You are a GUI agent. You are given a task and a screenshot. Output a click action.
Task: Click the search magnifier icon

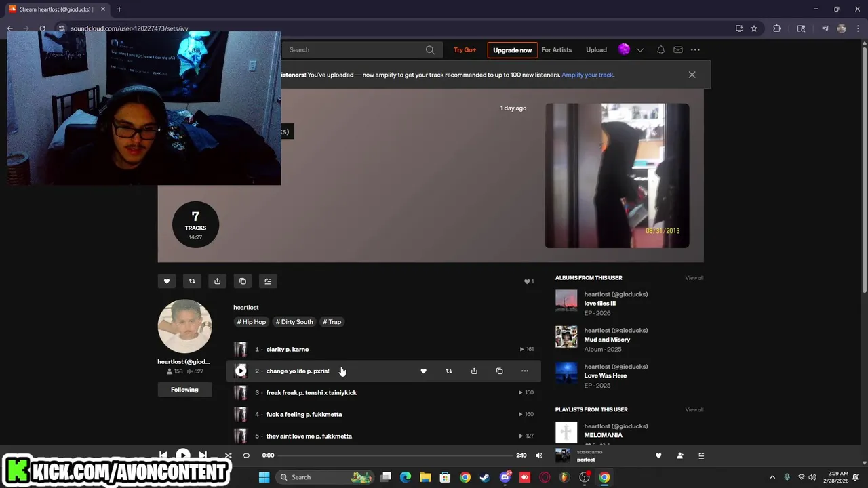[430, 49]
